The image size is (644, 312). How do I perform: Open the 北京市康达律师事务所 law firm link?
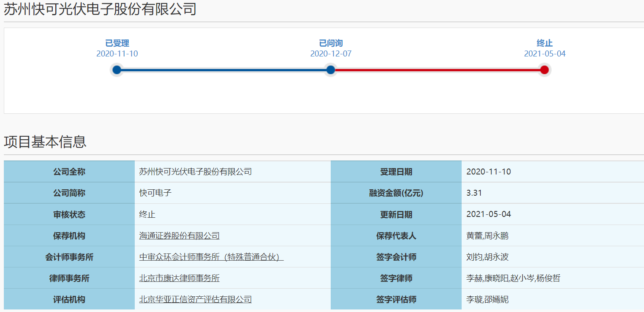click(179, 278)
